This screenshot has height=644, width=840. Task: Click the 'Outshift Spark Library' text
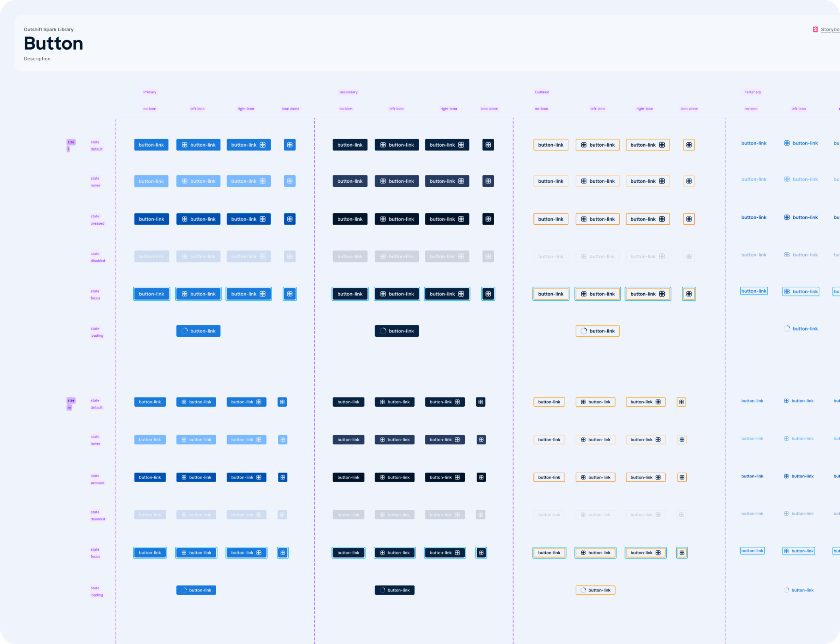tap(49, 29)
